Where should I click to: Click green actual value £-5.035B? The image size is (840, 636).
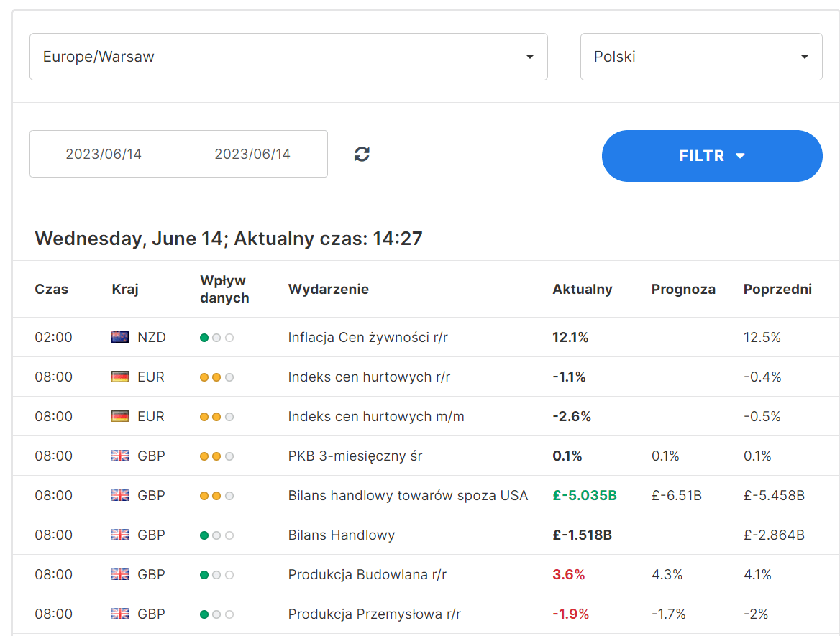[585, 496]
